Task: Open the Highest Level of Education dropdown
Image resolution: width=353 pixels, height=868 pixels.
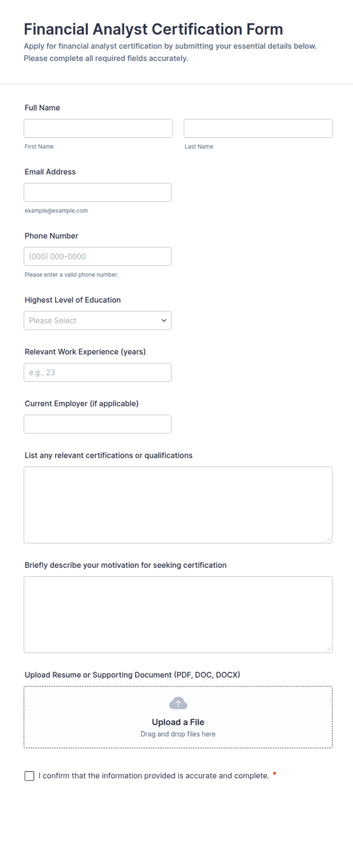Action: coord(98,321)
